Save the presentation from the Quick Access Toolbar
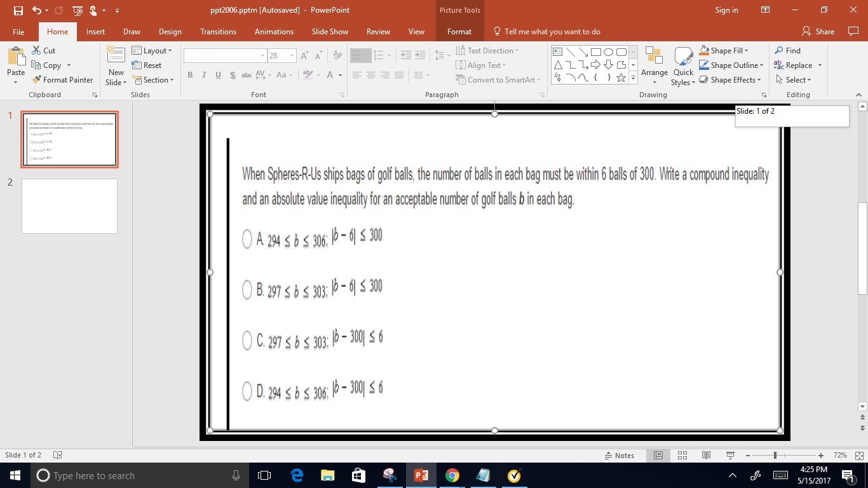 (18, 10)
